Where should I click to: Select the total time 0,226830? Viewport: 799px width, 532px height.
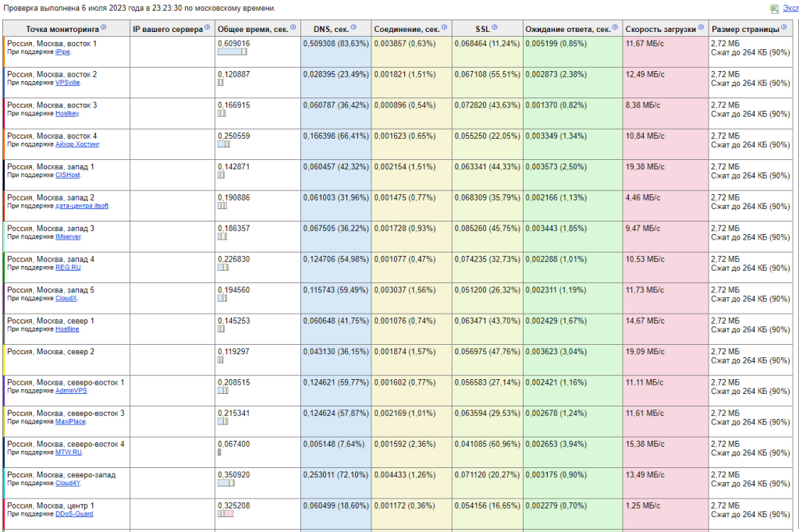(x=234, y=260)
